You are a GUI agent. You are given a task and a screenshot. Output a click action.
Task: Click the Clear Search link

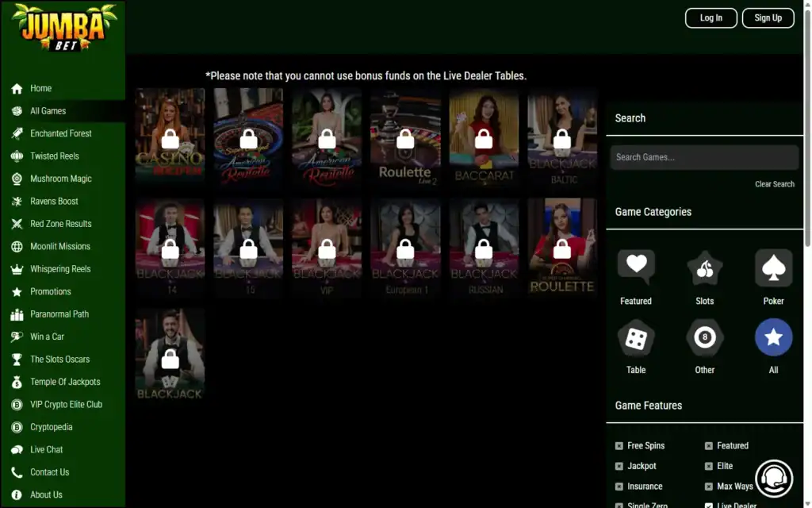(x=774, y=184)
